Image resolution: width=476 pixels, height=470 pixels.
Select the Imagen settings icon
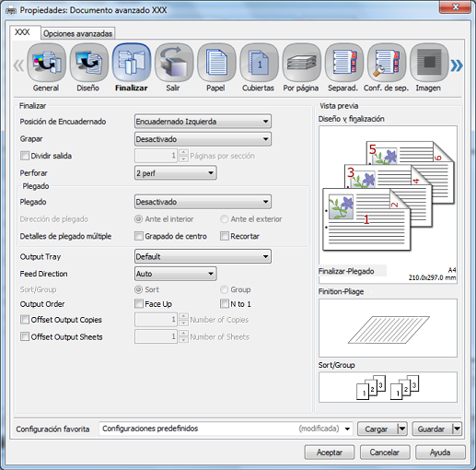pyautogui.click(x=429, y=63)
